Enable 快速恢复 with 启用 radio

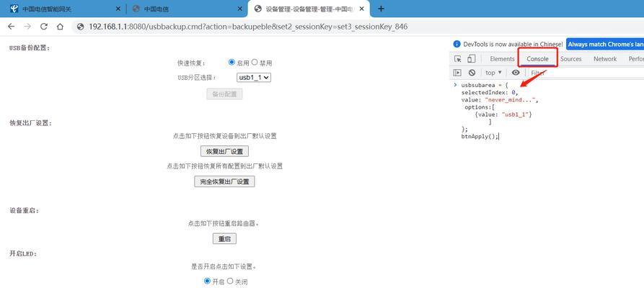tap(231, 63)
